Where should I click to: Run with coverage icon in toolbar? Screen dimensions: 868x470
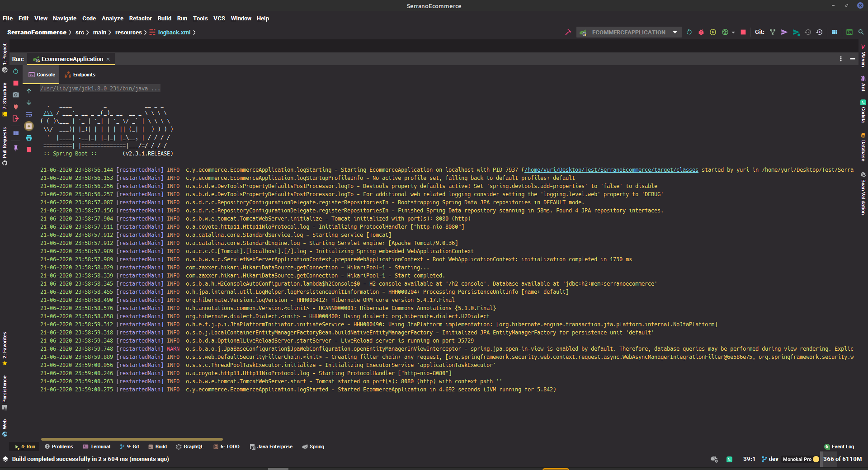click(x=713, y=32)
